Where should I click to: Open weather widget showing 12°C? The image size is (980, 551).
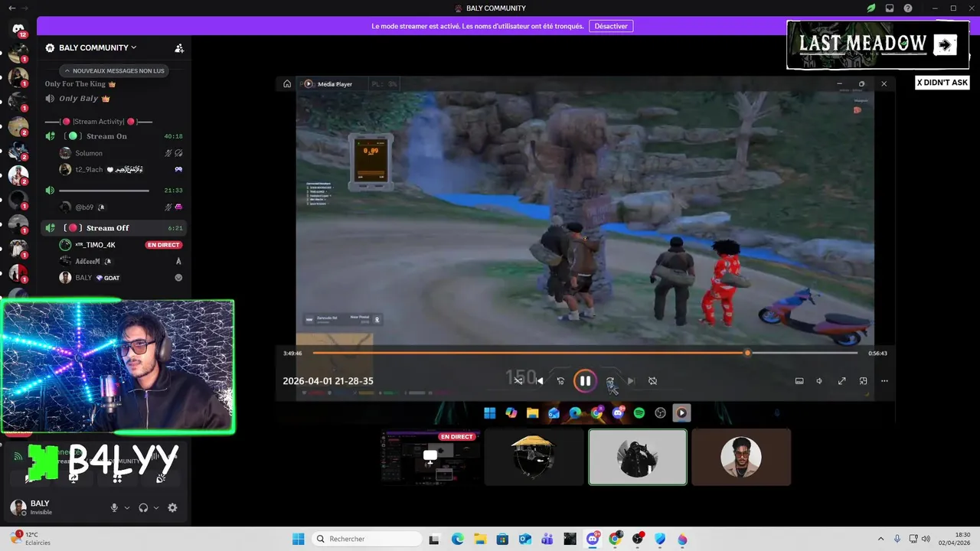(32, 539)
